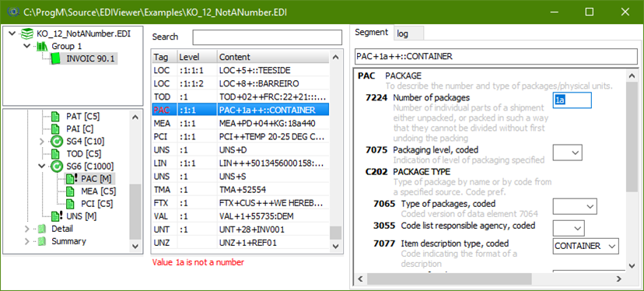Click the Search input field
Screen dimensions: 644x291
tap(268, 37)
